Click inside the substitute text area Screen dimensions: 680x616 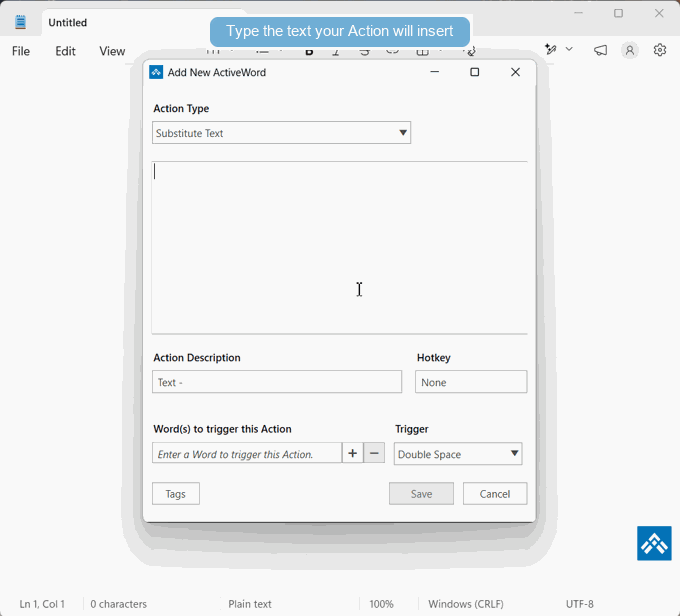(x=339, y=247)
